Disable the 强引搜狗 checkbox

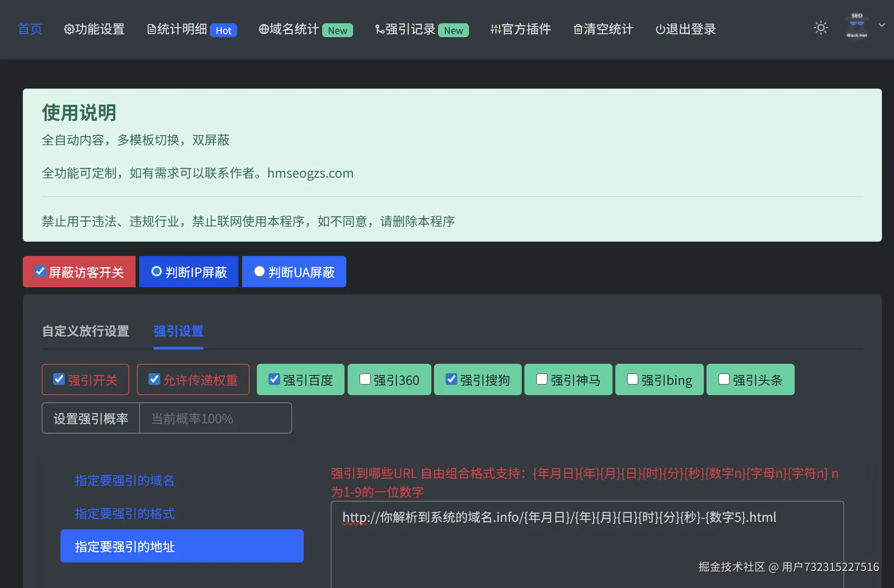pos(451,379)
